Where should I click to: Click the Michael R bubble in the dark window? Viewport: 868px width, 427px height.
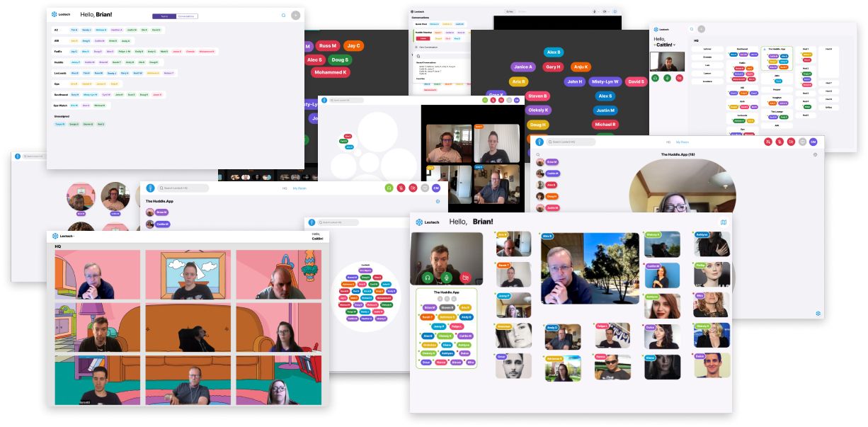[x=605, y=124]
